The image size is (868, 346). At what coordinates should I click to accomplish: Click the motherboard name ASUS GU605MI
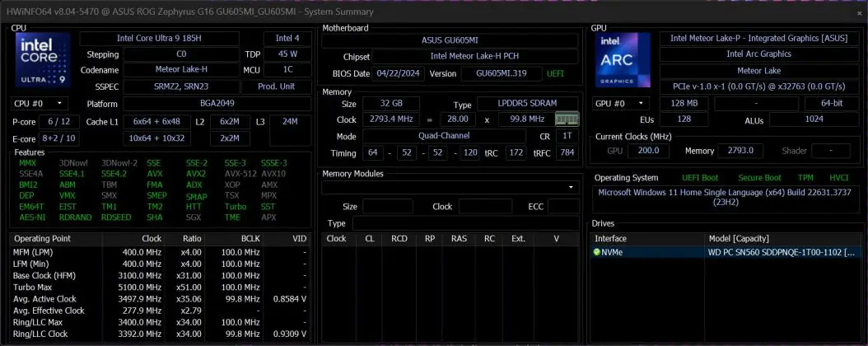tap(450, 40)
